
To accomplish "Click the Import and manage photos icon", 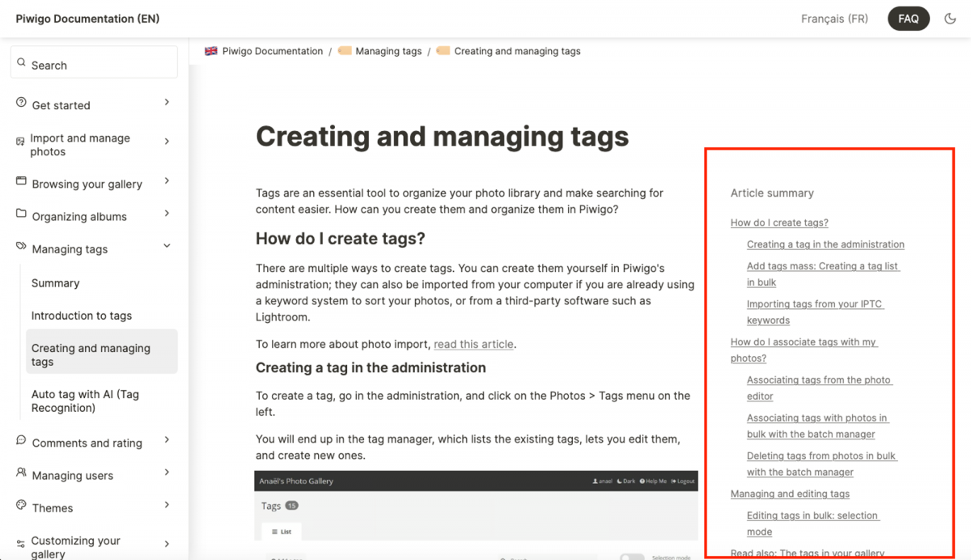I will pos(19,141).
